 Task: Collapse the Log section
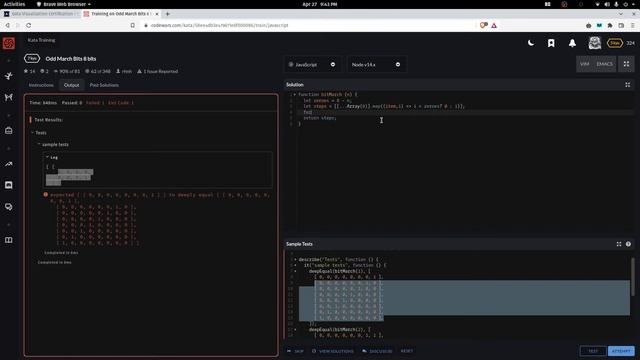tap(51, 157)
